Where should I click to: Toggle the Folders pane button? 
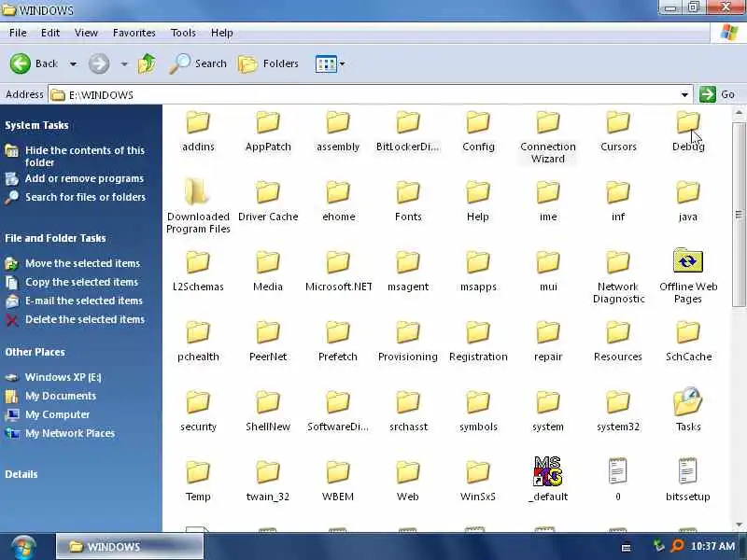(x=268, y=63)
